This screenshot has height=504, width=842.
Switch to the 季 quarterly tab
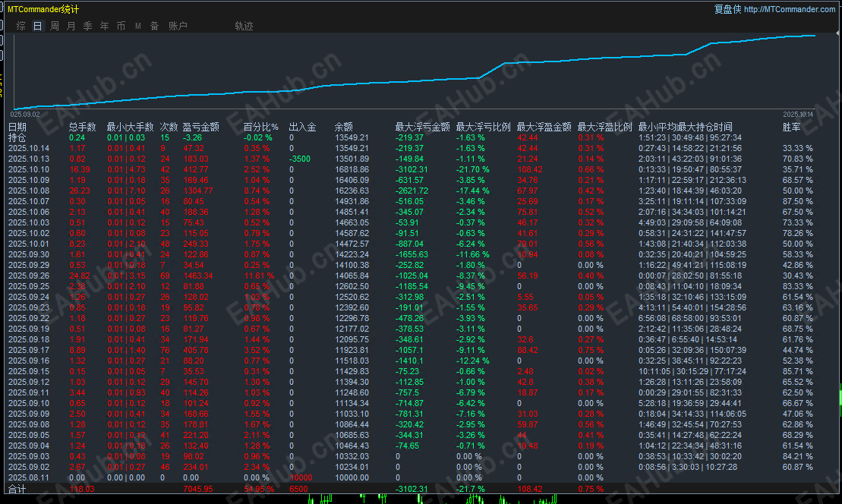pyautogui.click(x=87, y=26)
